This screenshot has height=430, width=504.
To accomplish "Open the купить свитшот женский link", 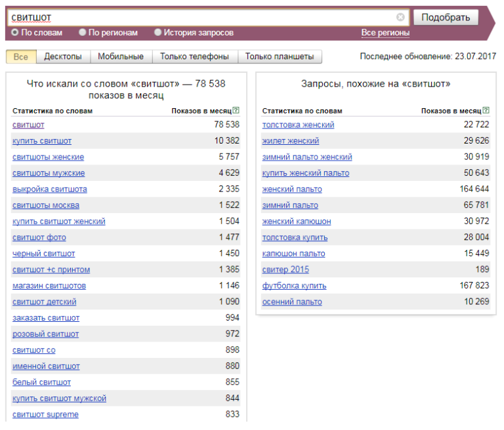I will pyautogui.click(x=59, y=222).
